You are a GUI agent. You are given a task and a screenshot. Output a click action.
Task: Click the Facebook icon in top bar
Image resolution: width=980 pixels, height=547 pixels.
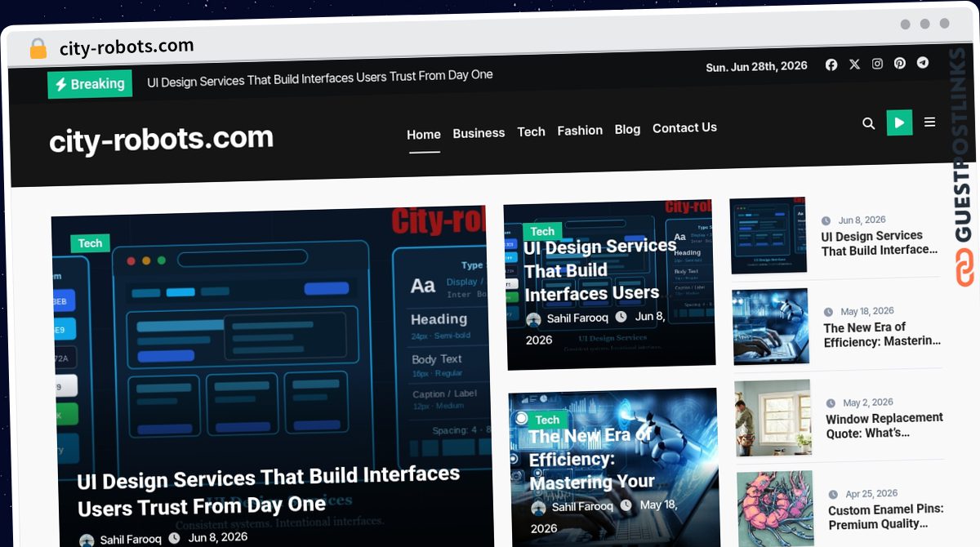tap(831, 64)
